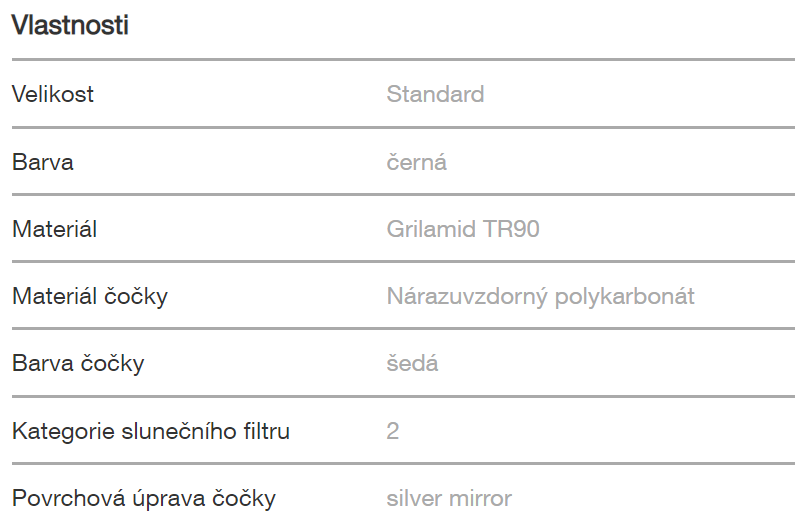
Task: Click the Standard size value
Action: click(435, 94)
